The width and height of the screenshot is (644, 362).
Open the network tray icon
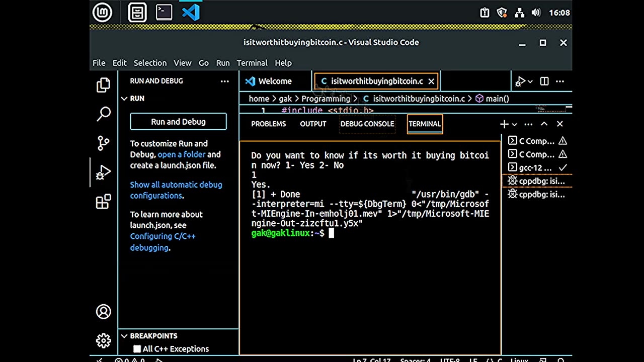coord(519,13)
